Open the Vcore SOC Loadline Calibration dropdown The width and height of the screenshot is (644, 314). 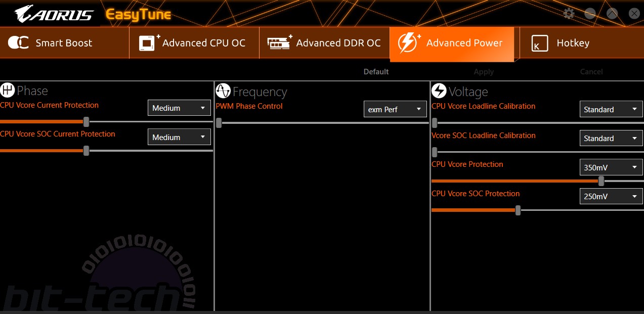pos(611,138)
